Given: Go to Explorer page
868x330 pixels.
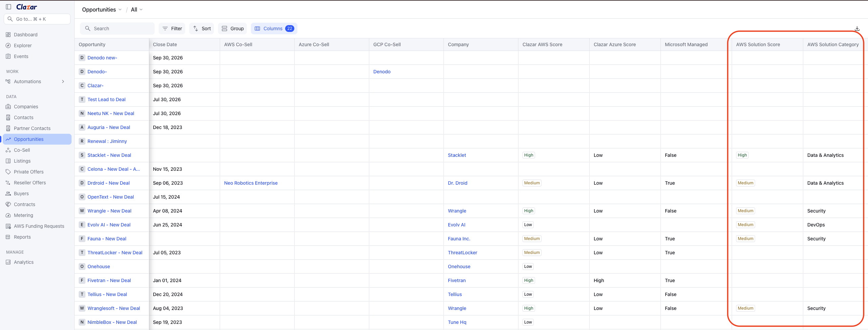Looking at the screenshot, I should (23, 45).
